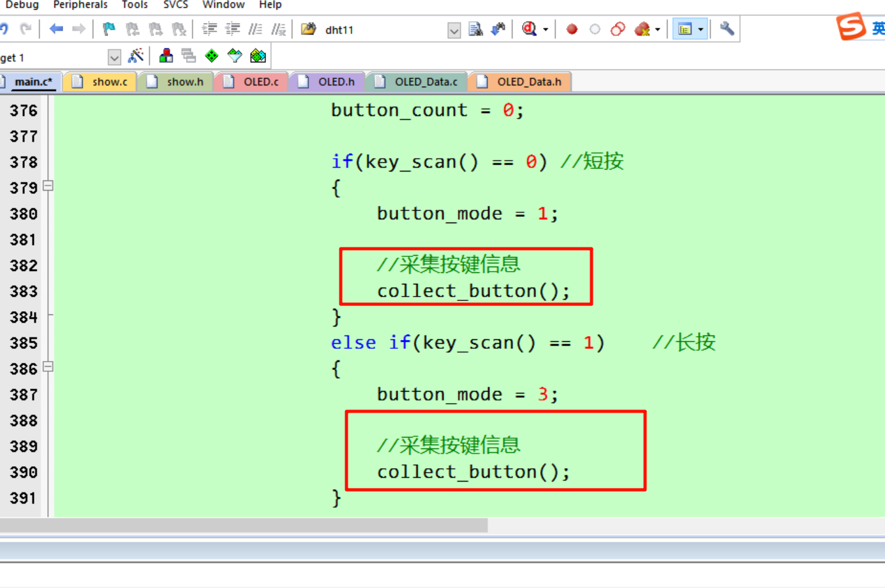Open the Peripherals menu
The height and width of the screenshot is (588, 885).
click(80, 5)
